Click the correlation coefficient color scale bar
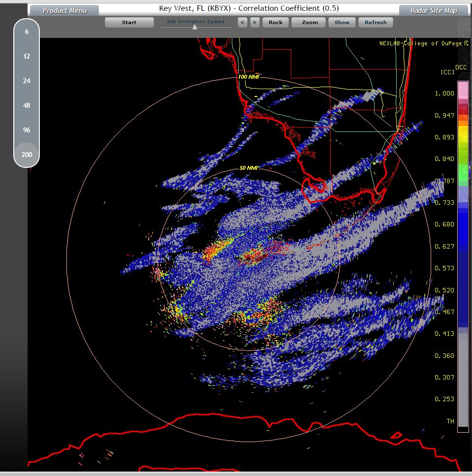Viewport: 472px width, 476px height. click(x=463, y=256)
